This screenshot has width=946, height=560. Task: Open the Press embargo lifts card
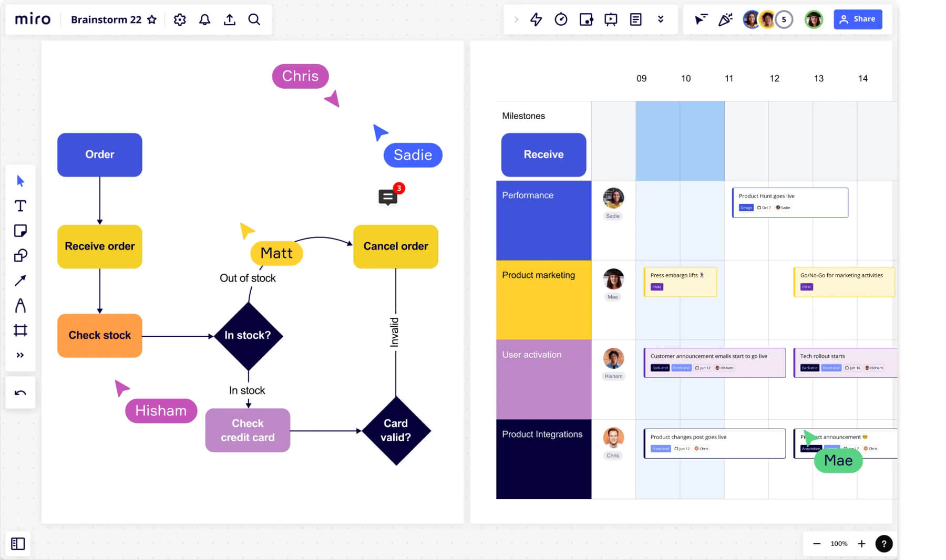coord(680,282)
